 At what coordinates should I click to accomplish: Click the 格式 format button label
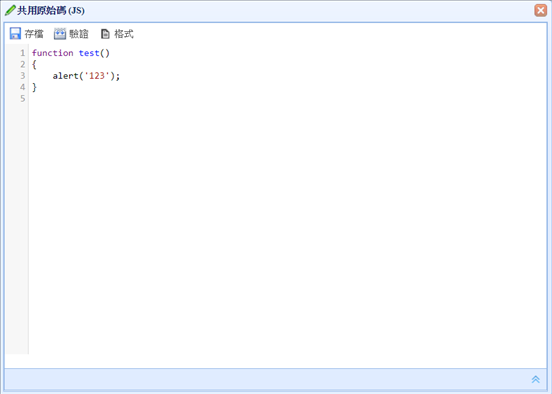click(124, 34)
